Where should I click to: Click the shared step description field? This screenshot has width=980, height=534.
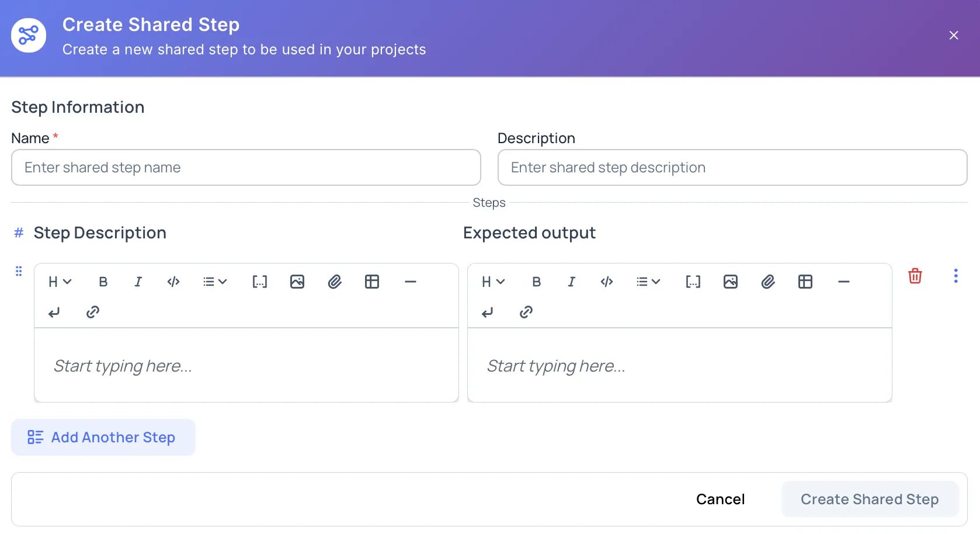[732, 168]
